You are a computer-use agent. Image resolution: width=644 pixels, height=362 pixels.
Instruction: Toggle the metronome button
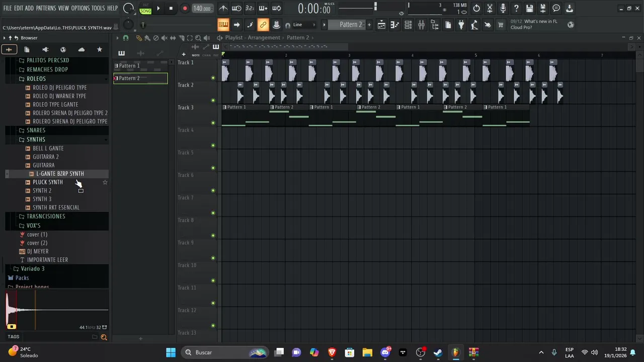(223, 9)
